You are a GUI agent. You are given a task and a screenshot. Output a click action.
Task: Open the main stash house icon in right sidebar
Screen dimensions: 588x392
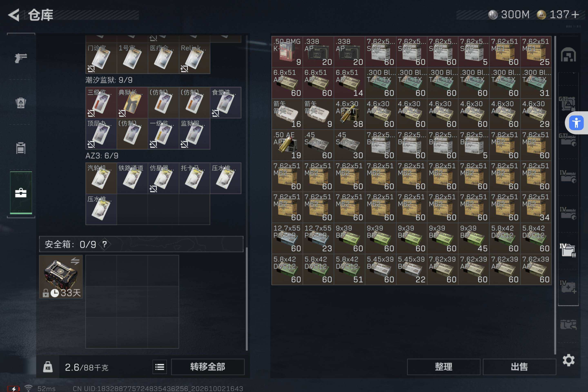(x=568, y=55)
